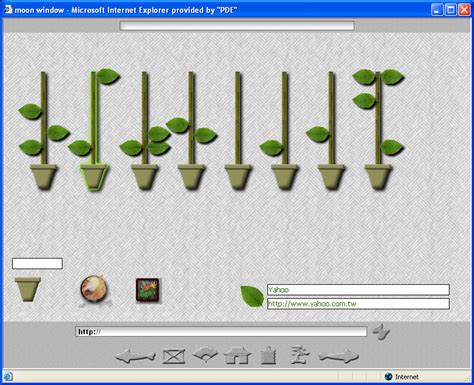Select the seventh plant's pot
The height and width of the screenshot is (385, 474).
click(x=331, y=177)
